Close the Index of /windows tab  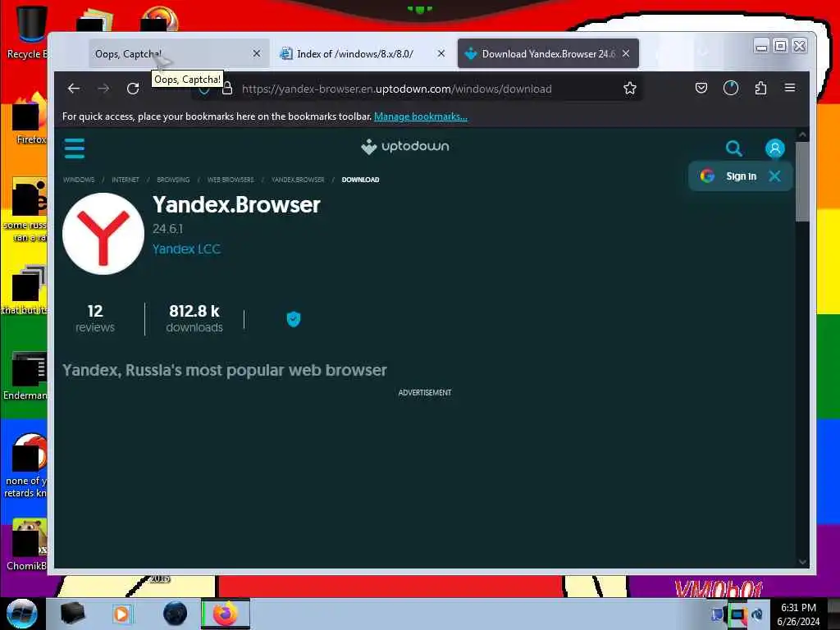click(x=441, y=53)
